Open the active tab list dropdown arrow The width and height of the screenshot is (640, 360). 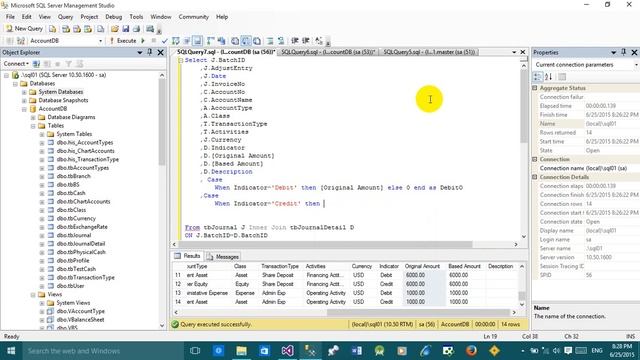(514, 52)
